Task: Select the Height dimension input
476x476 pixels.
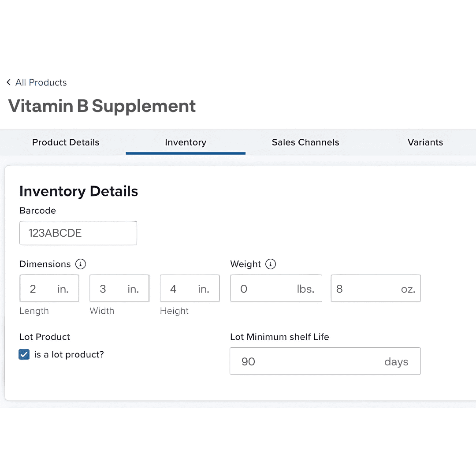Action: point(190,289)
